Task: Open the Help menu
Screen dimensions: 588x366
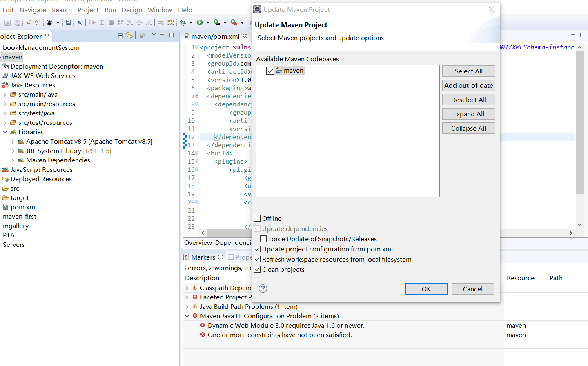Action: click(x=185, y=10)
